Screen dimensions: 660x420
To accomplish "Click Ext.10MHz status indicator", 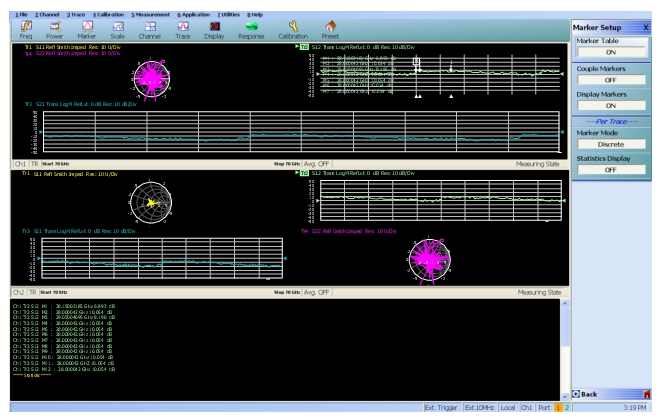I will [x=479, y=407].
